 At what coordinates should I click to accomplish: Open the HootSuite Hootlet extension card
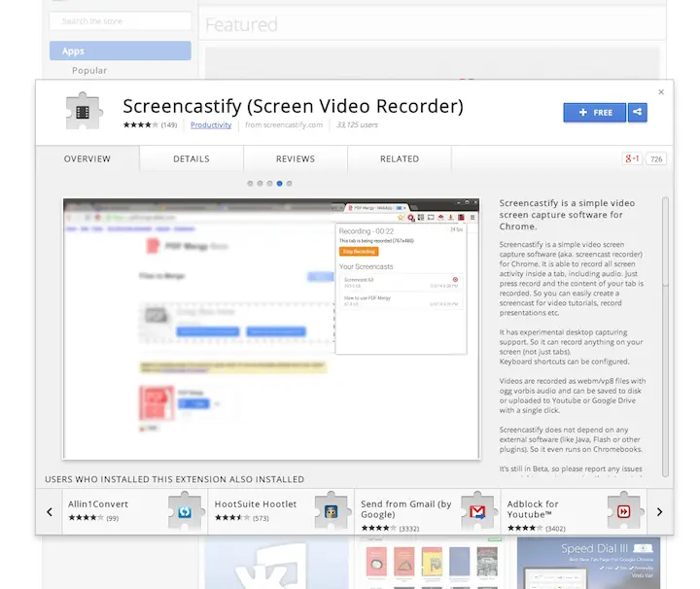(281, 512)
